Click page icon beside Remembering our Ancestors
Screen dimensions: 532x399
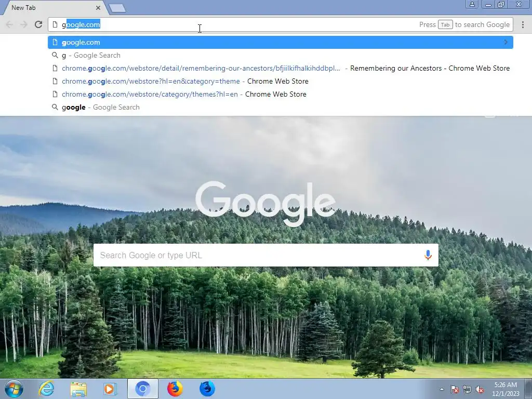point(55,68)
